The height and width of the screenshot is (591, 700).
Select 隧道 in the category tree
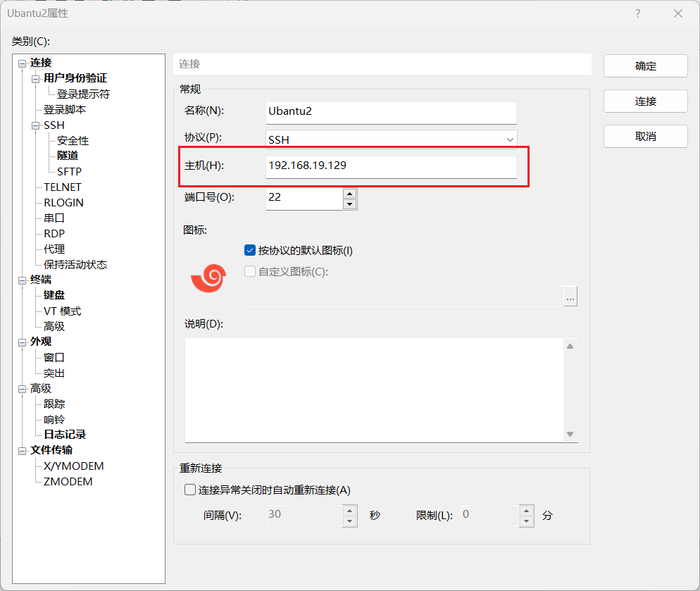[x=68, y=156]
